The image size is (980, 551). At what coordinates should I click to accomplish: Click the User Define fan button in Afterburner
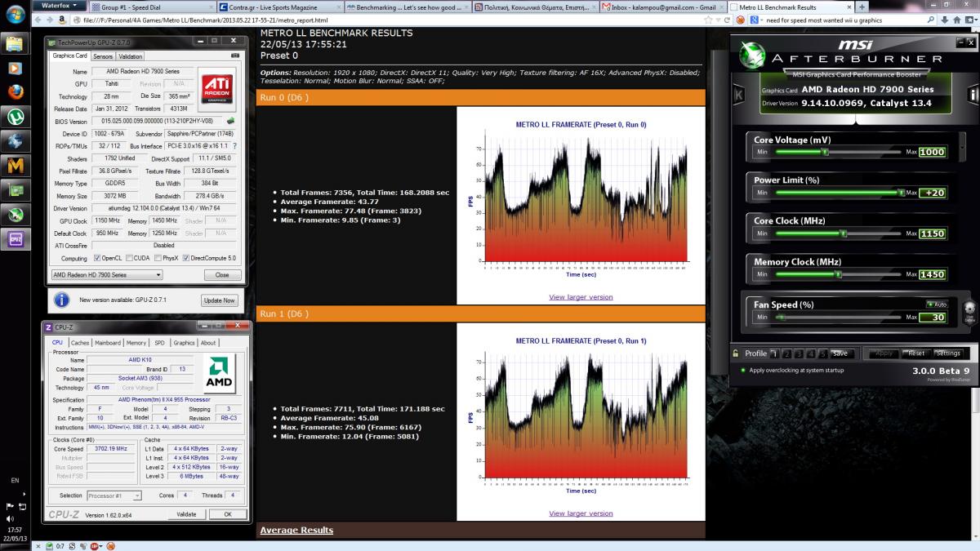click(969, 313)
